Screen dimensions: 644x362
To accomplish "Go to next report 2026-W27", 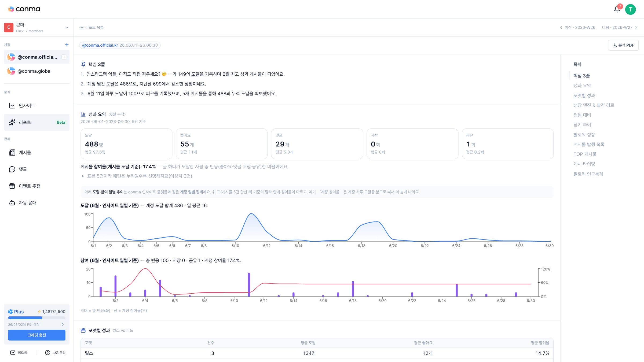I will [x=620, y=28].
